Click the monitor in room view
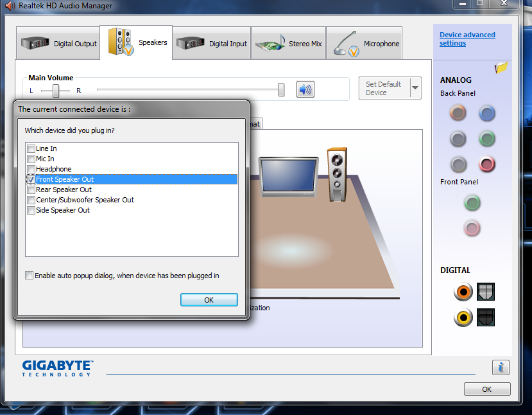This screenshot has width=532, height=415. pyautogui.click(x=288, y=177)
